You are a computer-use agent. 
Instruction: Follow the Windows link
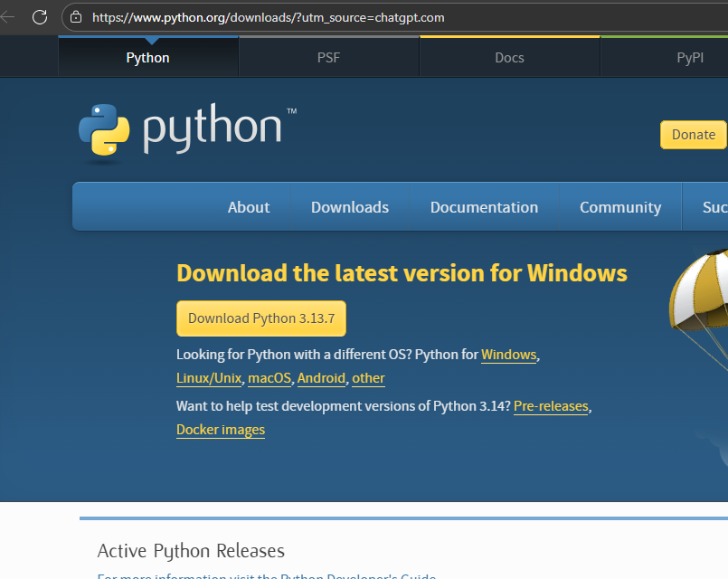(508, 355)
